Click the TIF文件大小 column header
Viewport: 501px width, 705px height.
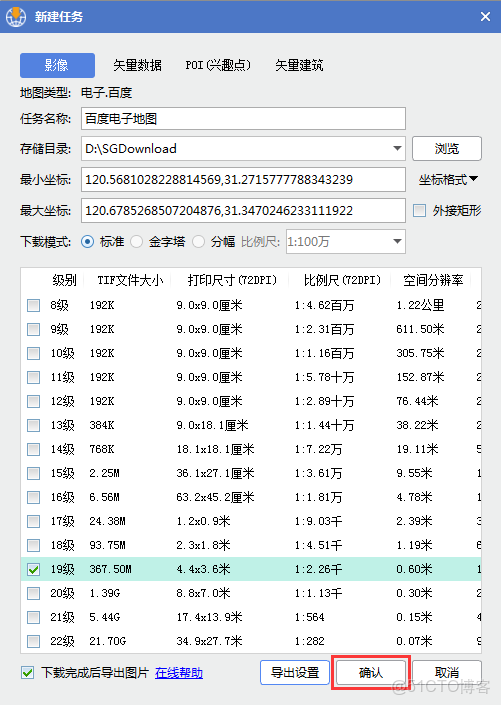click(x=130, y=281)
